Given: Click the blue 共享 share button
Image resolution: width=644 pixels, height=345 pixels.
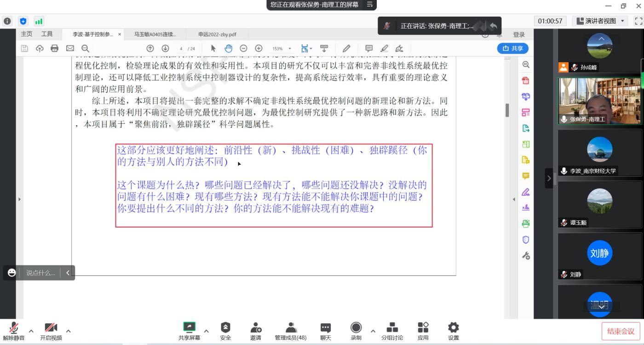Looking at the screenshot, I should coord(512,48).
